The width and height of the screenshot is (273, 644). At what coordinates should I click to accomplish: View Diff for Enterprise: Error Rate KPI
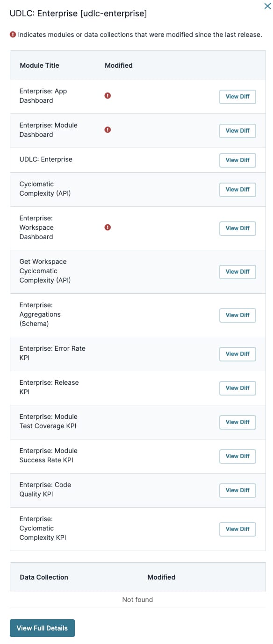(237, 354)
